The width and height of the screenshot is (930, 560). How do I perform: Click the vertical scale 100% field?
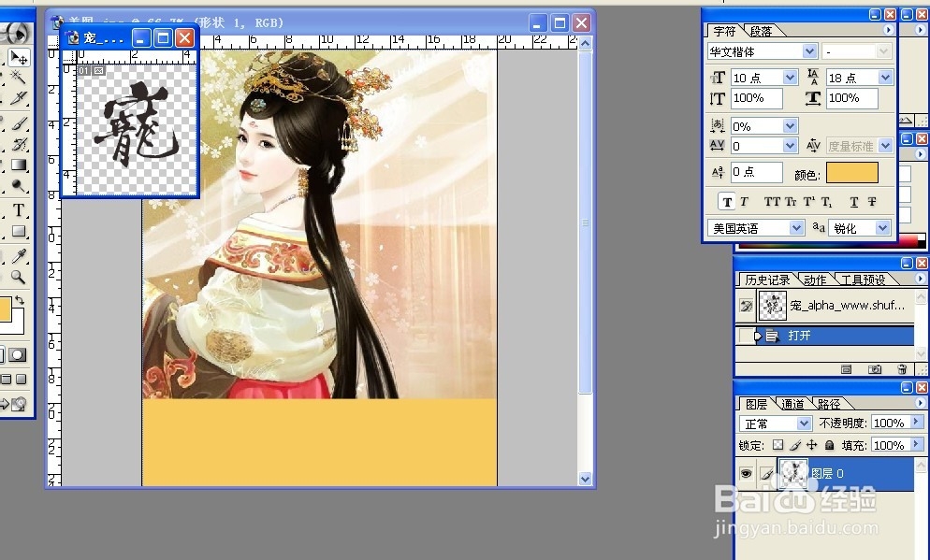756,98
